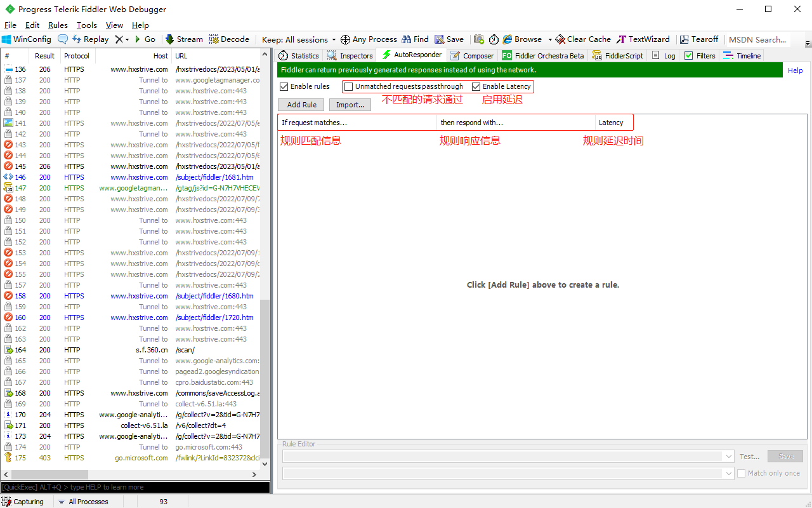Sort by then respond with column
812x508 pixels.
tap(516, 123)
